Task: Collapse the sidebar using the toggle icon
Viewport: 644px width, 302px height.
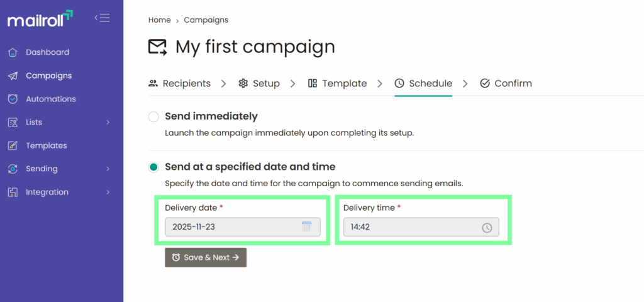Action: tap(102, 18)
